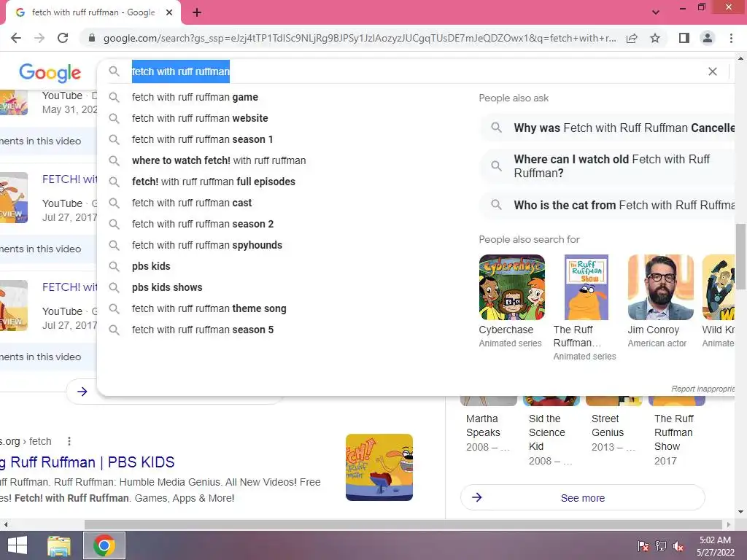Screen dimensions: 747x560
Task: Click the scroll down arrow of page scrollbar
Action: pos(740,513)
